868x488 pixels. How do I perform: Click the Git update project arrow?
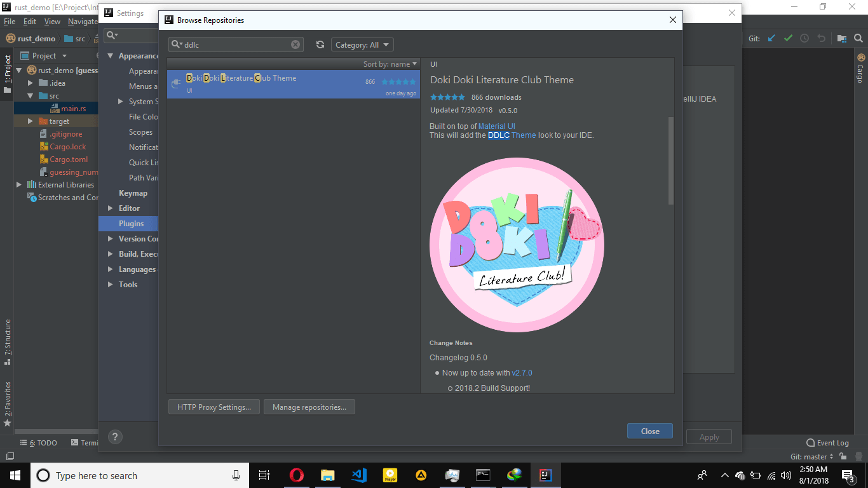pos(771,38)
